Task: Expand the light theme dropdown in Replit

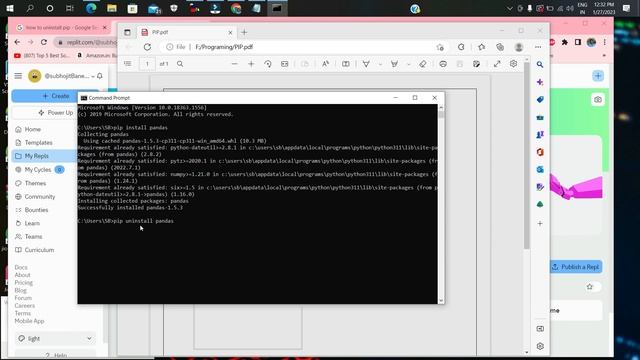Action: click(56, 338)
